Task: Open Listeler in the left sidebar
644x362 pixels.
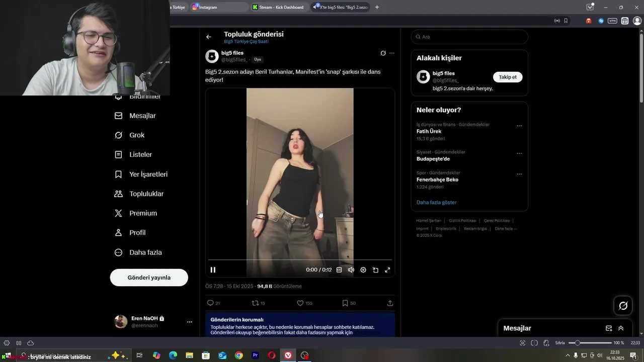Action: coord(134,155)
